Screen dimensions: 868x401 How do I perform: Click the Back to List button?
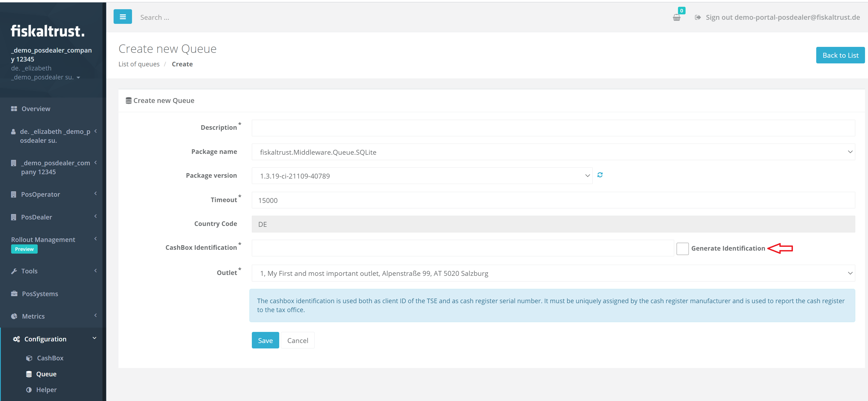[x=840, y=55]
